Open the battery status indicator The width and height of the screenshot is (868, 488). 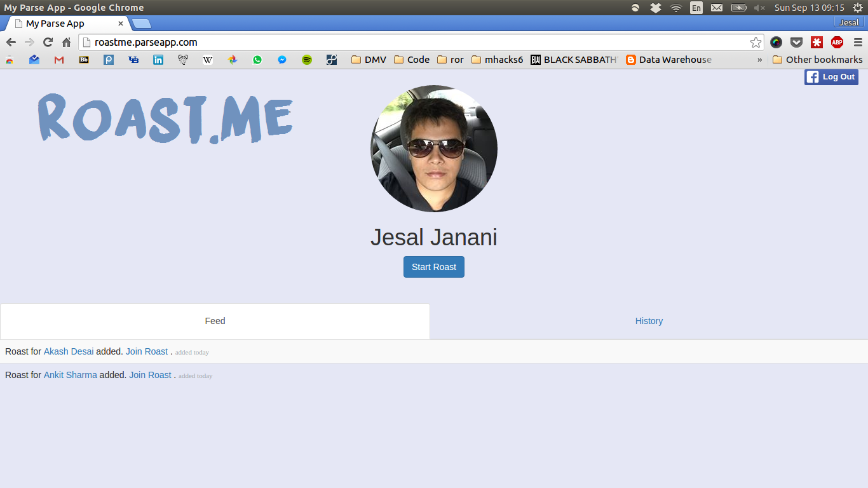(738, 8)
